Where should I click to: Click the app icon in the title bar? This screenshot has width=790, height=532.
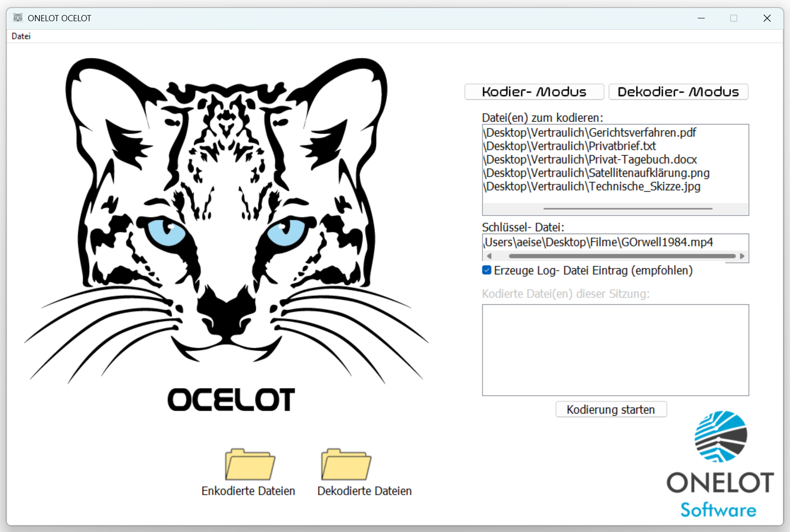[x=17, y=17]
